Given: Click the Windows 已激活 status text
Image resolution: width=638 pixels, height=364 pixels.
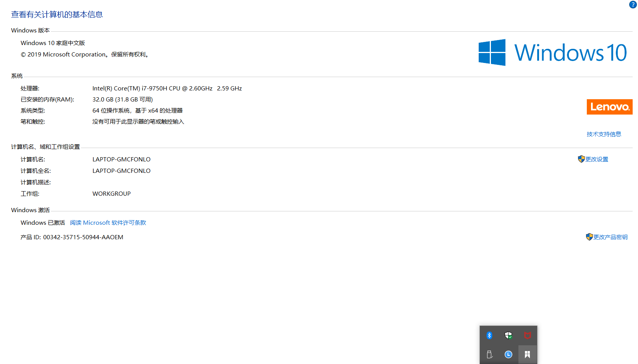Looking at the screenshot, I should click(x=43, y=222).
